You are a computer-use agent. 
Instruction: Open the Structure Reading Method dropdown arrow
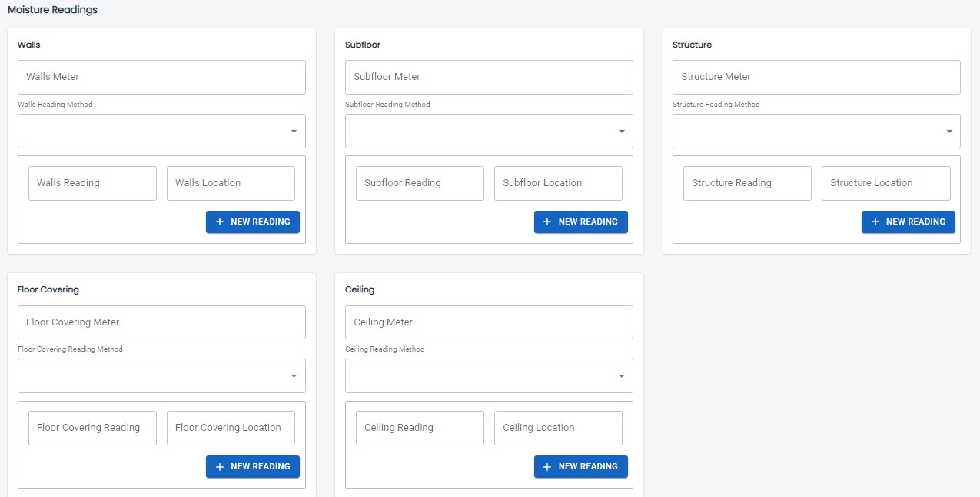[949, 132]
